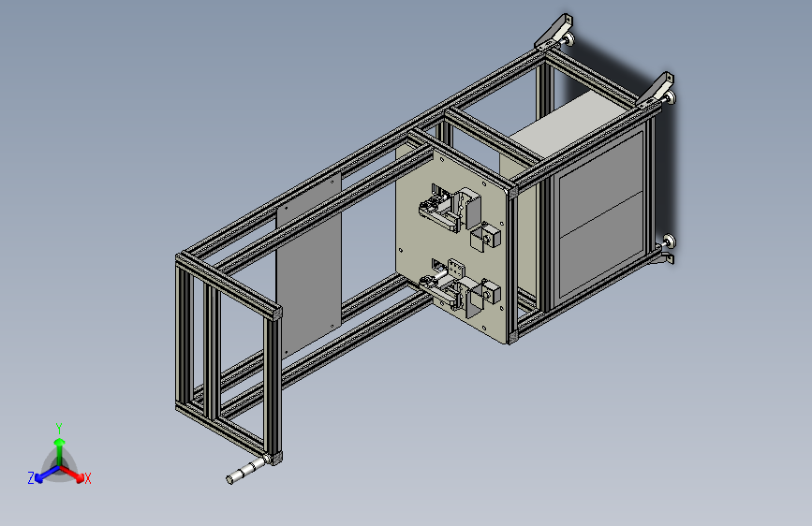Click the blue Z axis of the triad

[47, 474]
